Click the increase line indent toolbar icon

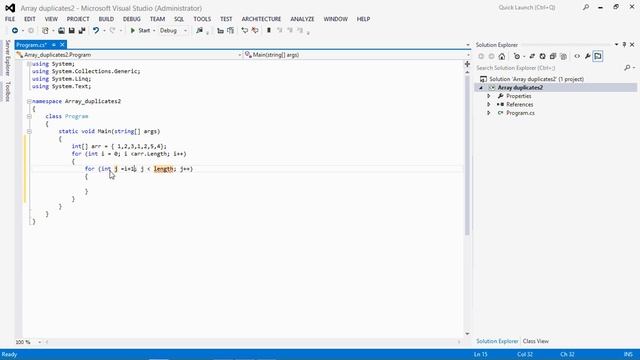[x=231, y=31]
